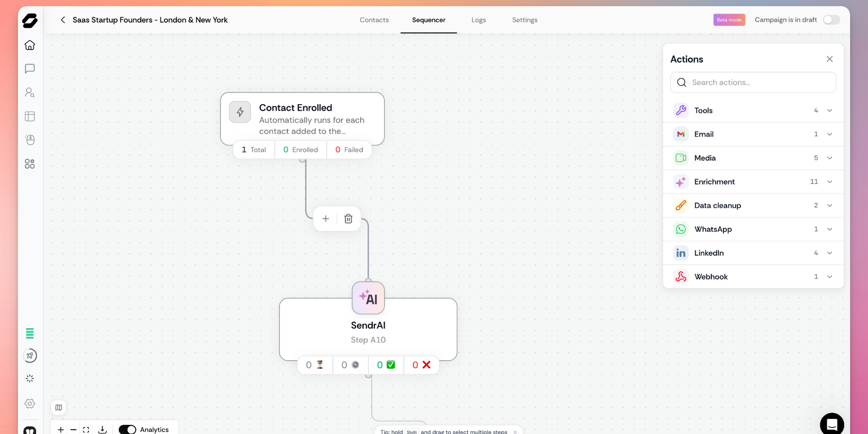Screen dimensions: 868x434
Task: Click the Data cleanup label
Action: [718, 206]
